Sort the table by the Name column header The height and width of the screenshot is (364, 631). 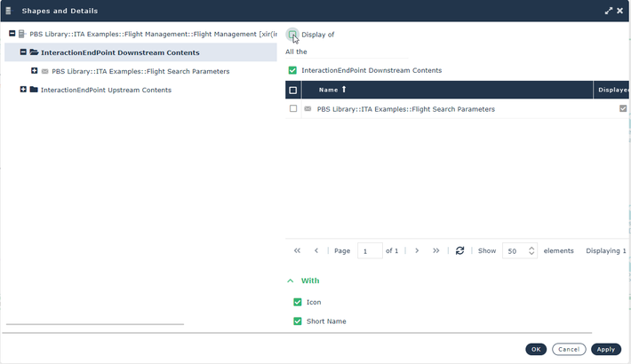[329, 90]
